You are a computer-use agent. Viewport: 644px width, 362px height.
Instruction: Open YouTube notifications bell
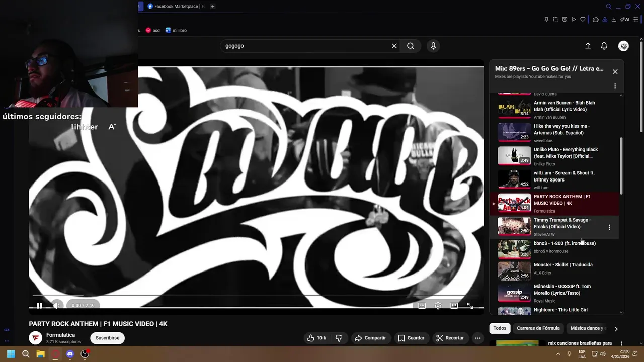pyautogui.click(x=604, y=46)
